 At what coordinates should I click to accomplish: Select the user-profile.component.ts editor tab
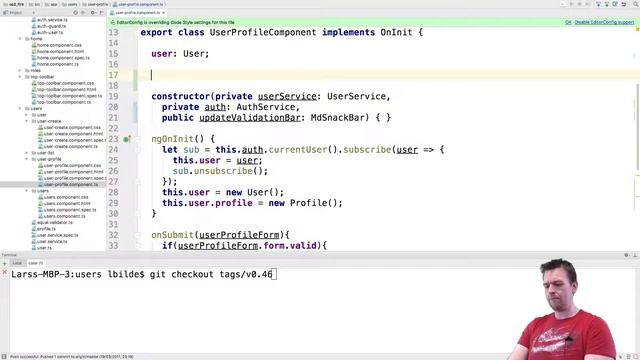pyautogui.click(x=138, y=13)
